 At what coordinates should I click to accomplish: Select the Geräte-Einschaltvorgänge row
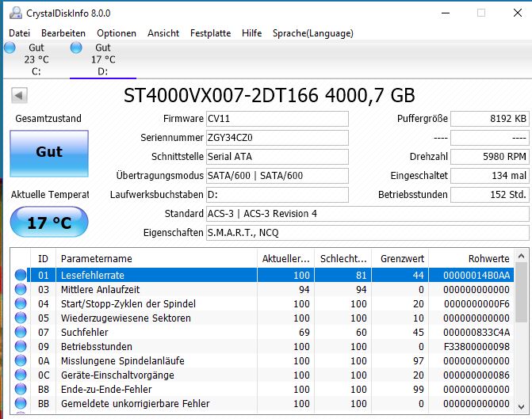click(262, 375)
